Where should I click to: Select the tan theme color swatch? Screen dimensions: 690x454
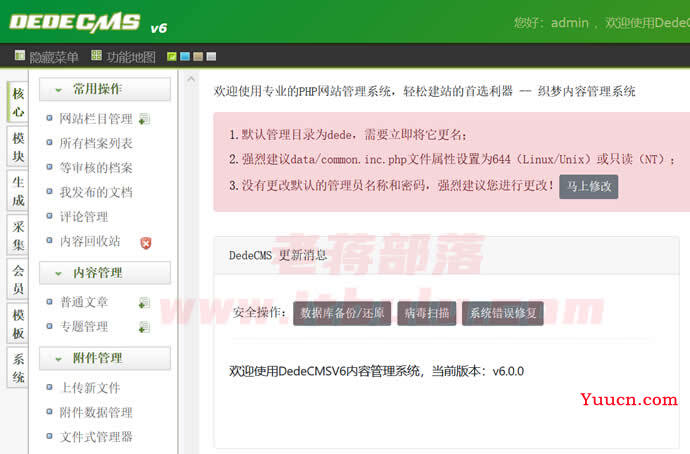[x=198, y=56]
